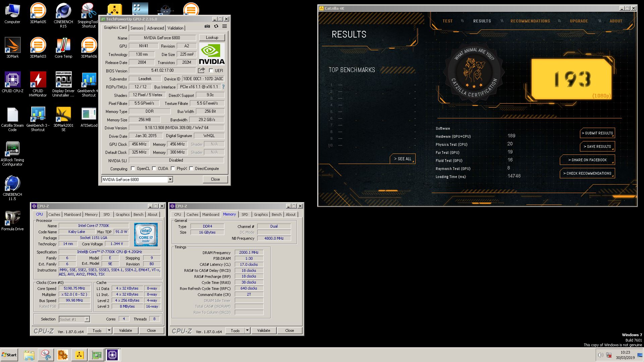644x362 pixels.
Task: Toggle the OpenCL checkbox
Action: pos(133,169)
